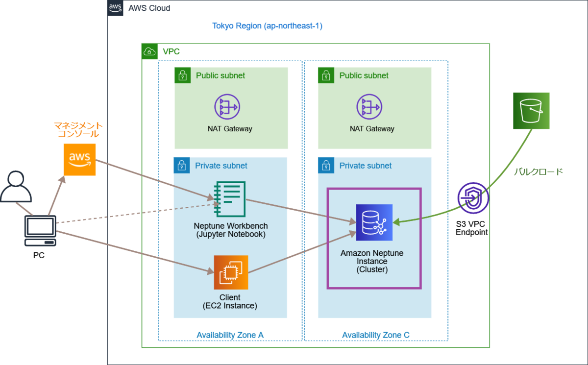This screenshot has height=365, width=588.
Task: Click the VPC cloud icon
Action: (x=149, y=51)
